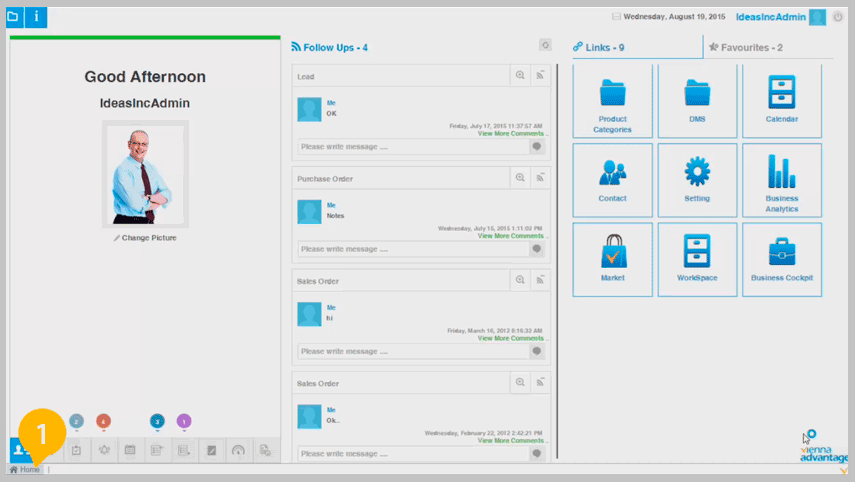Open the Product Categories link tile

click(x=612, y=101)
